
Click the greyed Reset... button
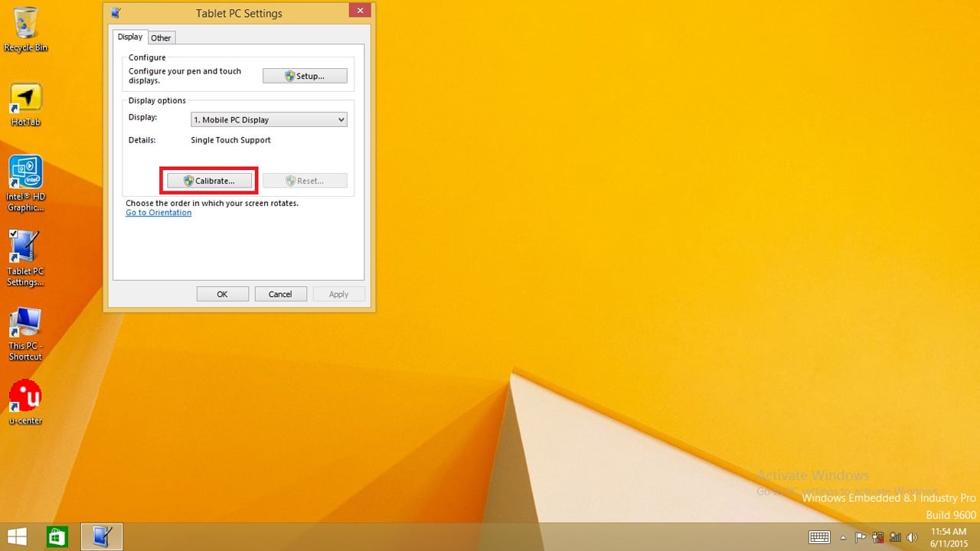pos(305,181)
